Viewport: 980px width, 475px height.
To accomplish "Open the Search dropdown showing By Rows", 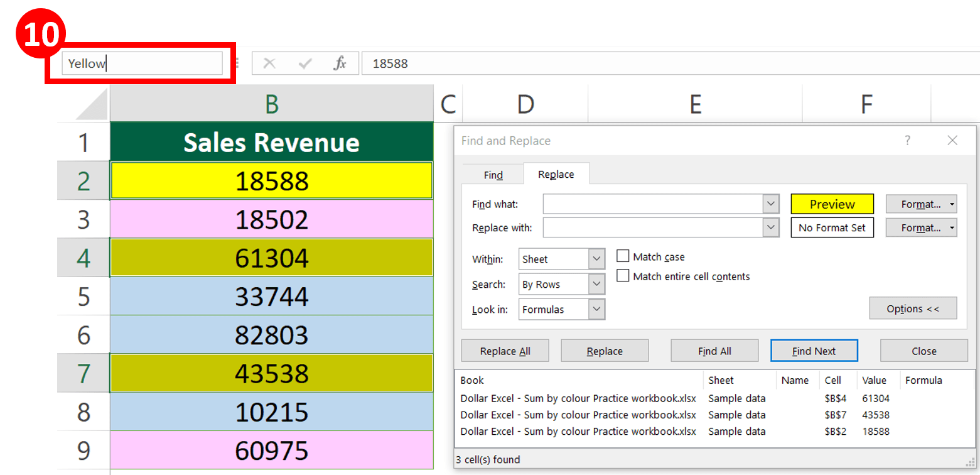I will pos(596,284).
